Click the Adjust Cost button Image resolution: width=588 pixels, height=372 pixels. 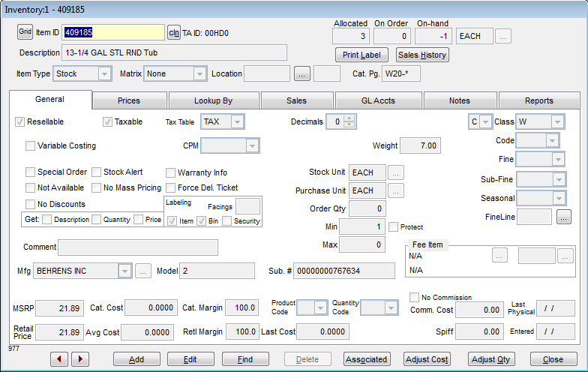pos(427,359)
